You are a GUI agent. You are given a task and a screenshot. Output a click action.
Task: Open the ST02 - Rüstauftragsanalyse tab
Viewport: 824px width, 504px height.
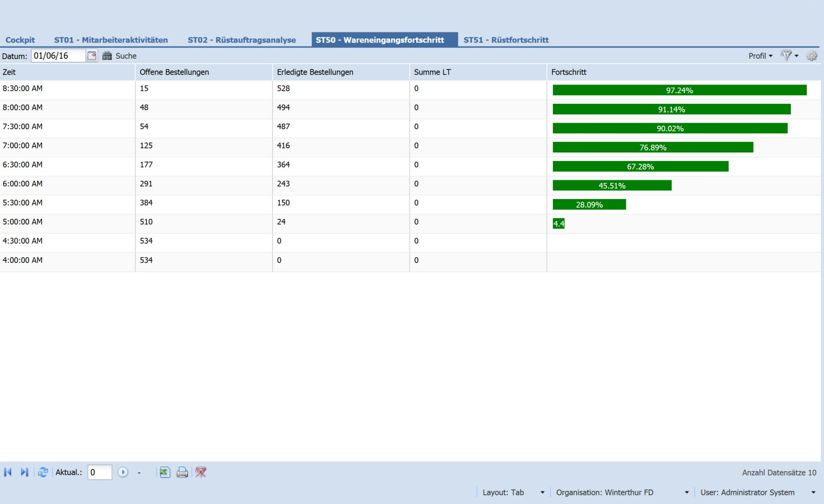click(x=242, y=40)
